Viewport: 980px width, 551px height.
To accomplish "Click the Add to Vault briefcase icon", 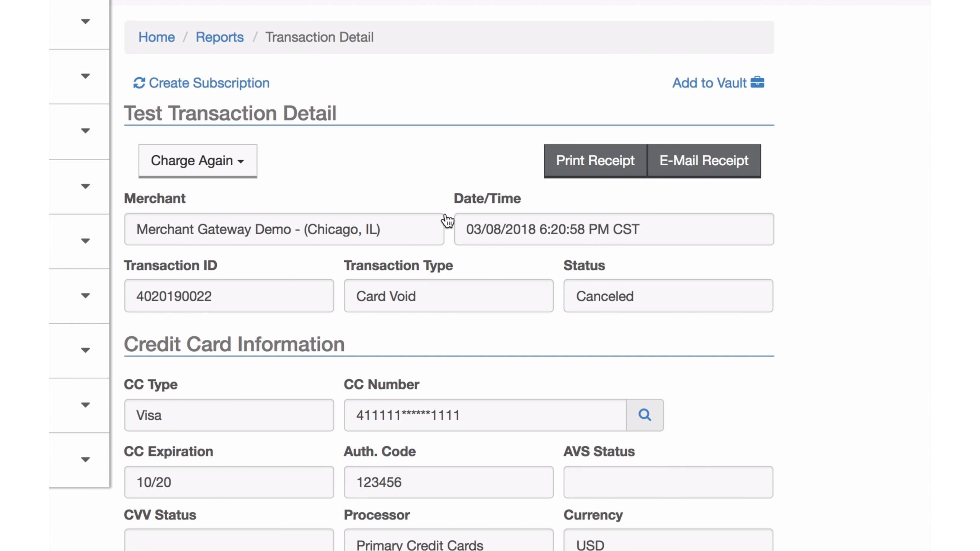I will (x=757, y=82).
